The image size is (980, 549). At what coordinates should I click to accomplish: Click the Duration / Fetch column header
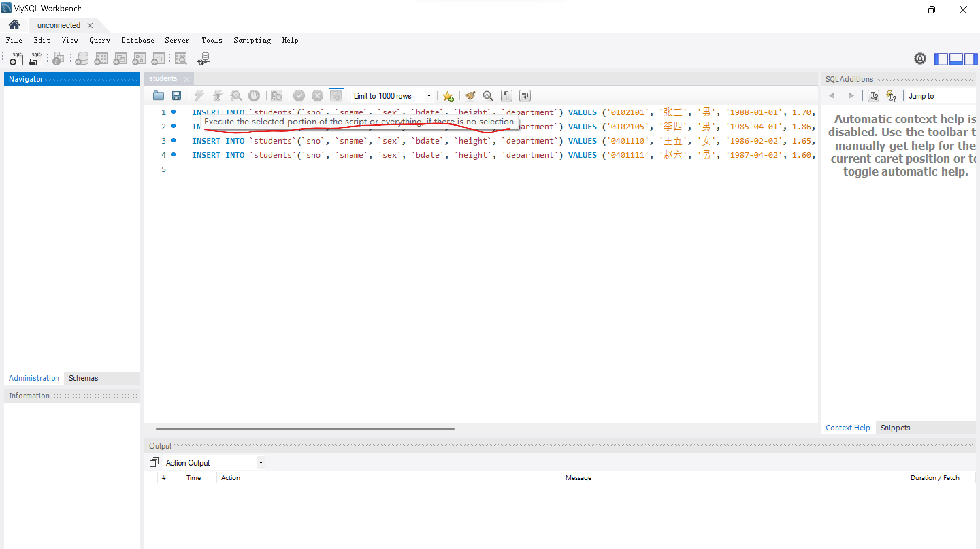tap(935, 478)
